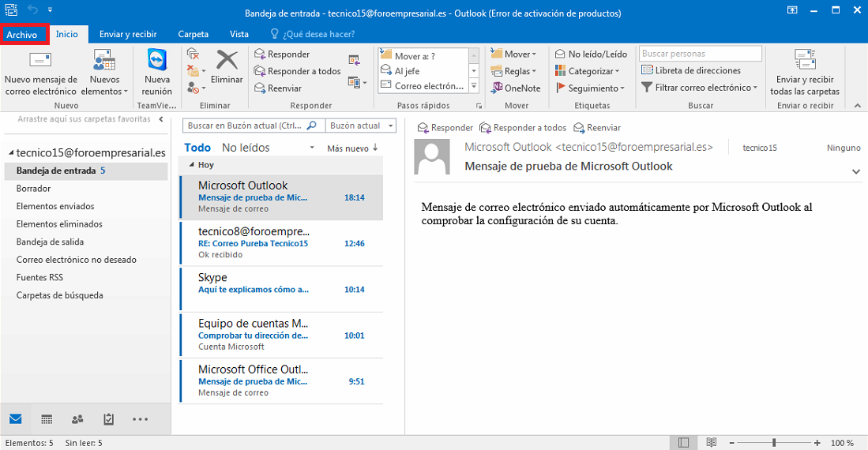Open the junk mail blocking dropdown
This screenshot has width=868, height=450.
coord(195,88)
